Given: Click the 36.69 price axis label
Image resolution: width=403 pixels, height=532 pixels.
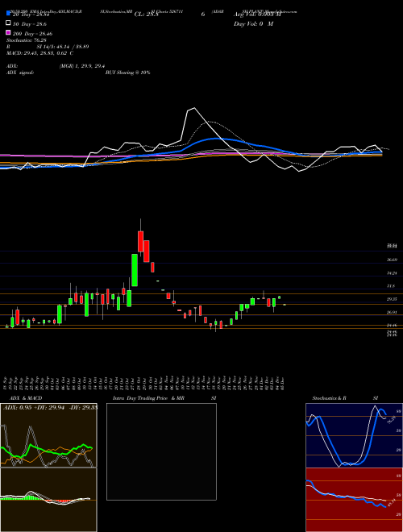Looking at the screenshot, I should point(393,260).
